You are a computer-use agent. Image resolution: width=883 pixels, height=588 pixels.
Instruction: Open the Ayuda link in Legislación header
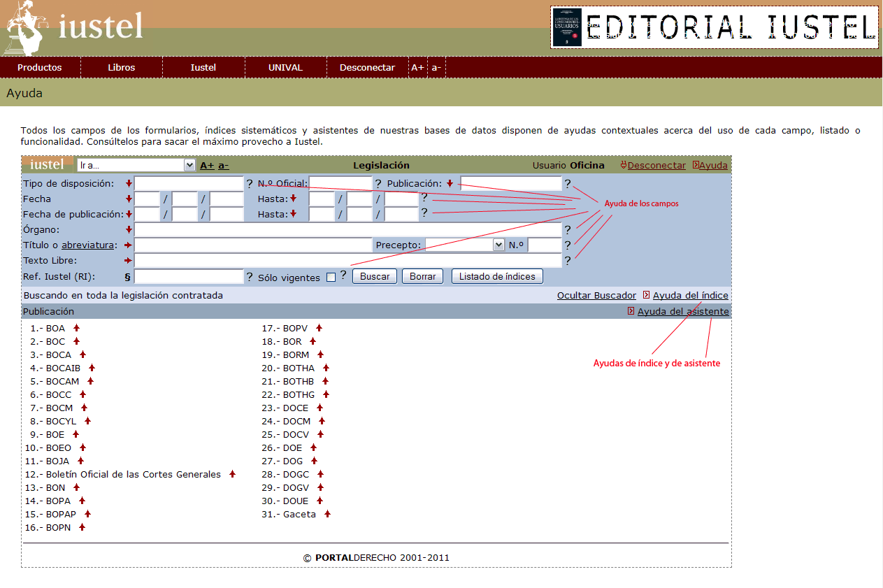713,166
